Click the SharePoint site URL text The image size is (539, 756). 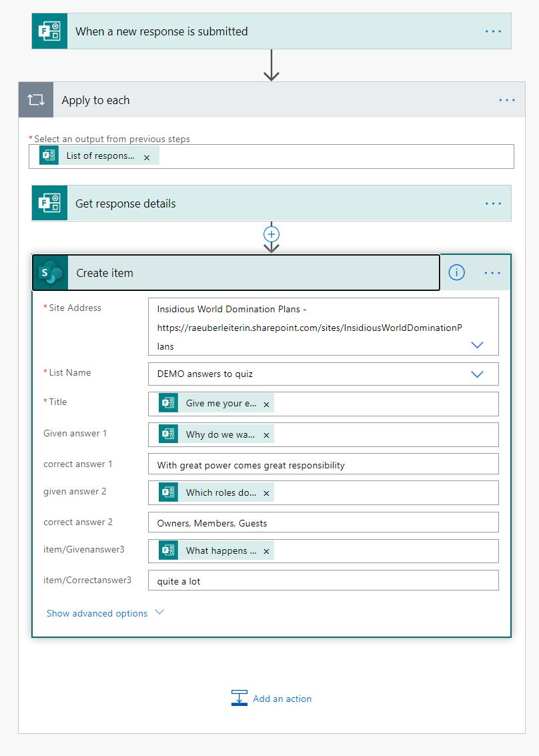[310, 336]
